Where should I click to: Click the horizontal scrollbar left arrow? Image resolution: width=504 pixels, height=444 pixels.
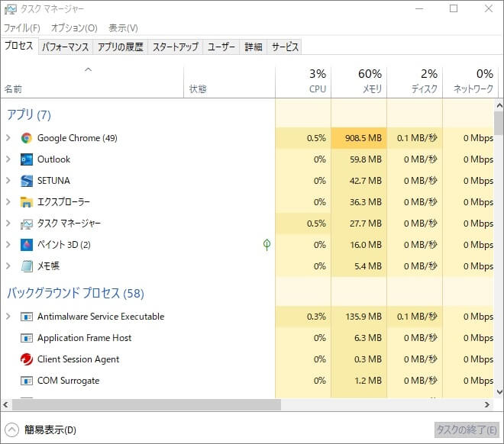coord(6,405)
